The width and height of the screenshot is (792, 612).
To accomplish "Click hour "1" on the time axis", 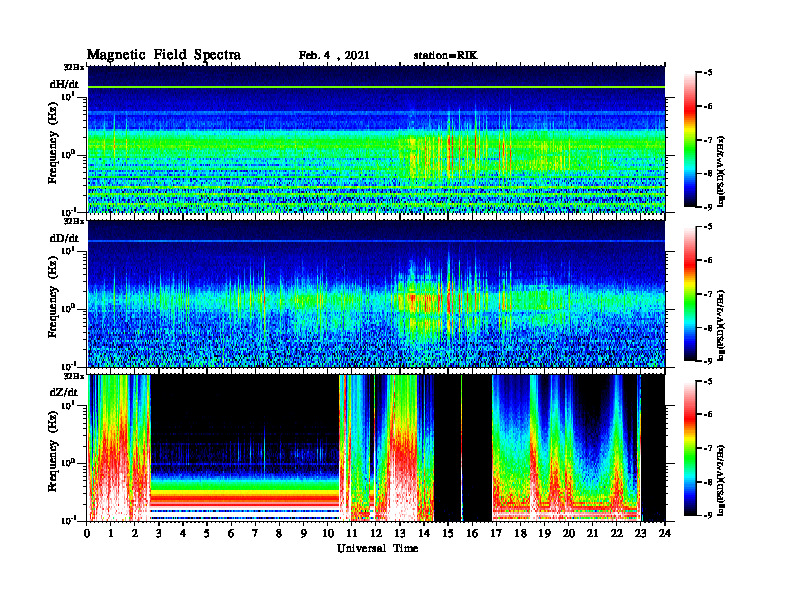I will [x=111, y=533].
